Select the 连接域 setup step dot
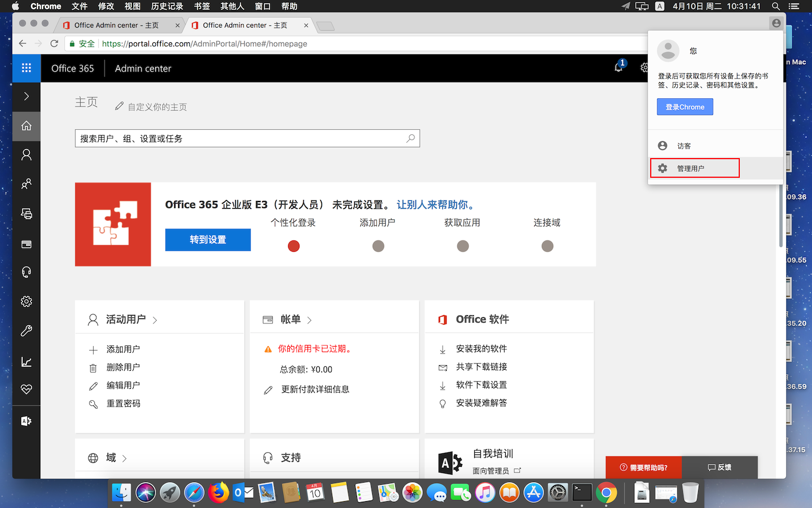This screenshot has width=812, height=508. point(548,246)
